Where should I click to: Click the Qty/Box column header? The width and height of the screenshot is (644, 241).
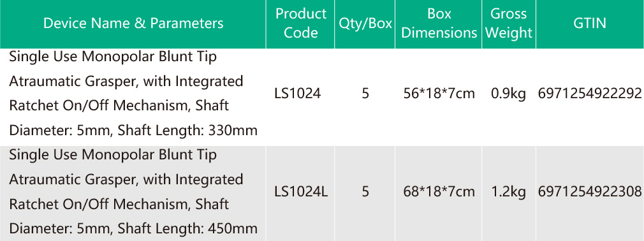click(x=365, y=24)
